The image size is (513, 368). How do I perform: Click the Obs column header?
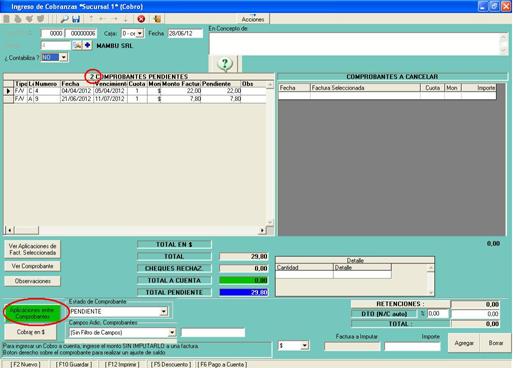[x=253, y=84]
